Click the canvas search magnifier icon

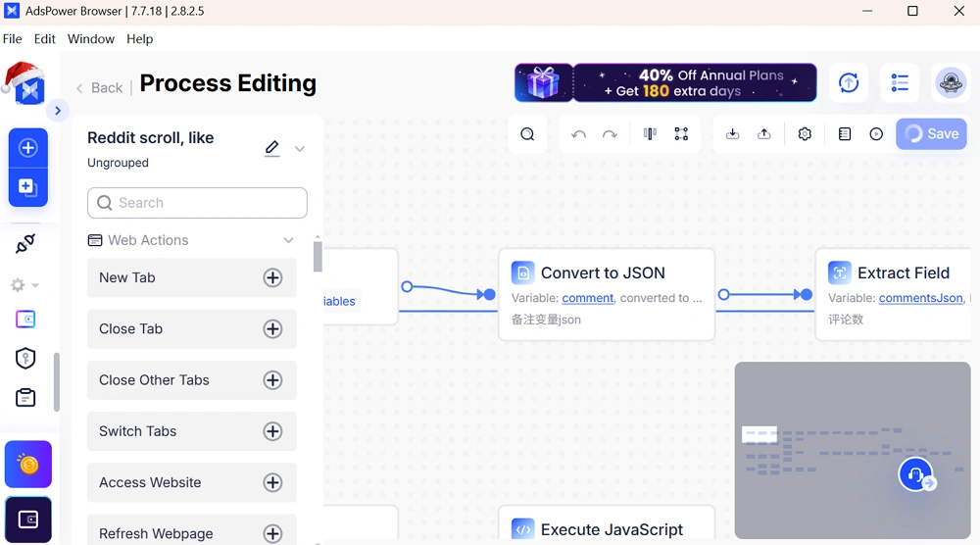527,133
